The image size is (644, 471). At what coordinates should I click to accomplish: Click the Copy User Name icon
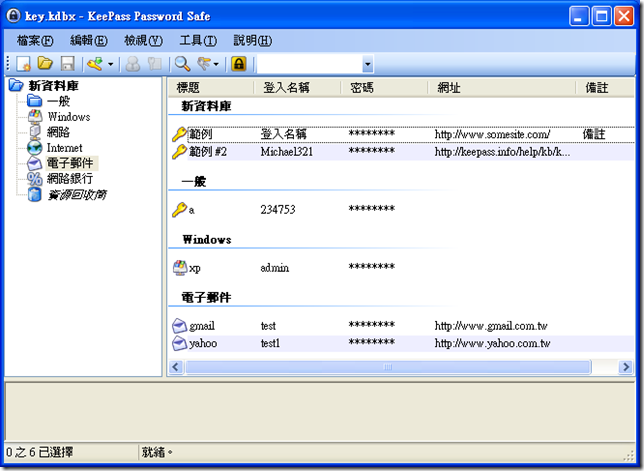tap(133, 64)
